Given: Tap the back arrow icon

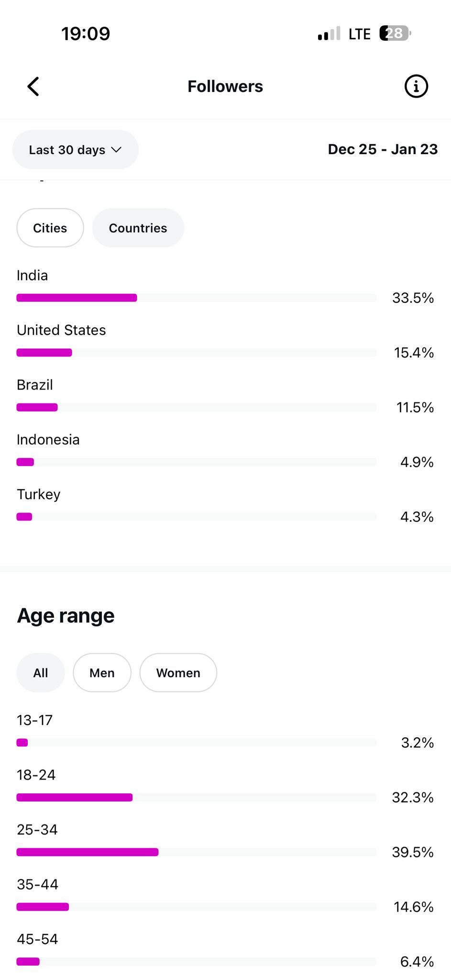Looking at the screenshot, I should tap(33, 87).
